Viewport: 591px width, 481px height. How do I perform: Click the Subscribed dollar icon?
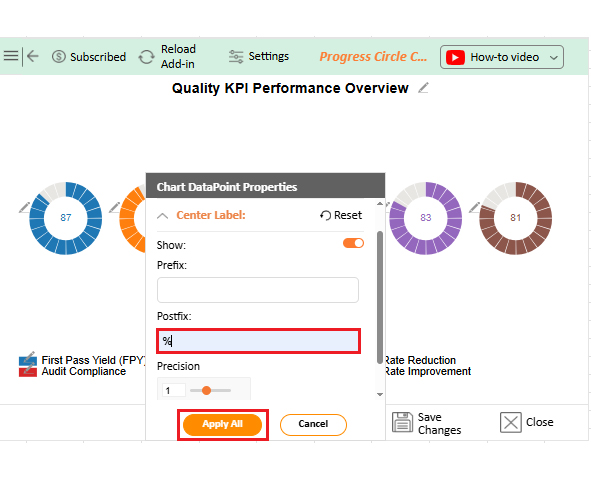point(59,57)
